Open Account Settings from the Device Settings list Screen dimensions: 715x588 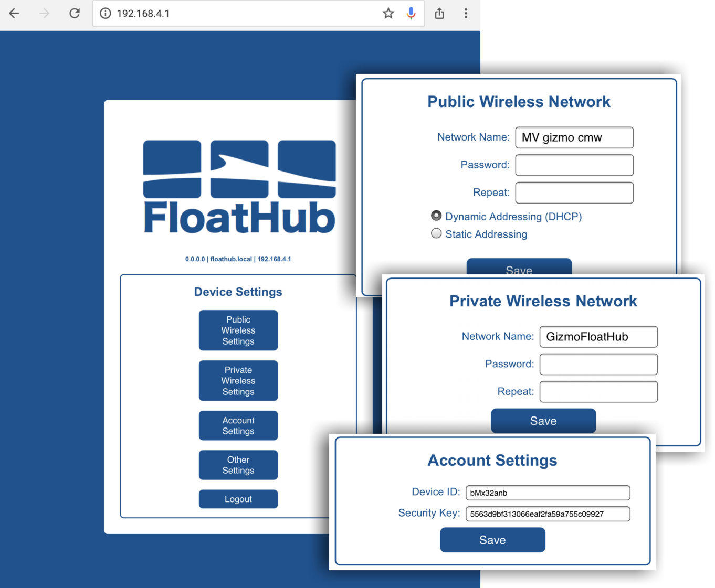238,425
